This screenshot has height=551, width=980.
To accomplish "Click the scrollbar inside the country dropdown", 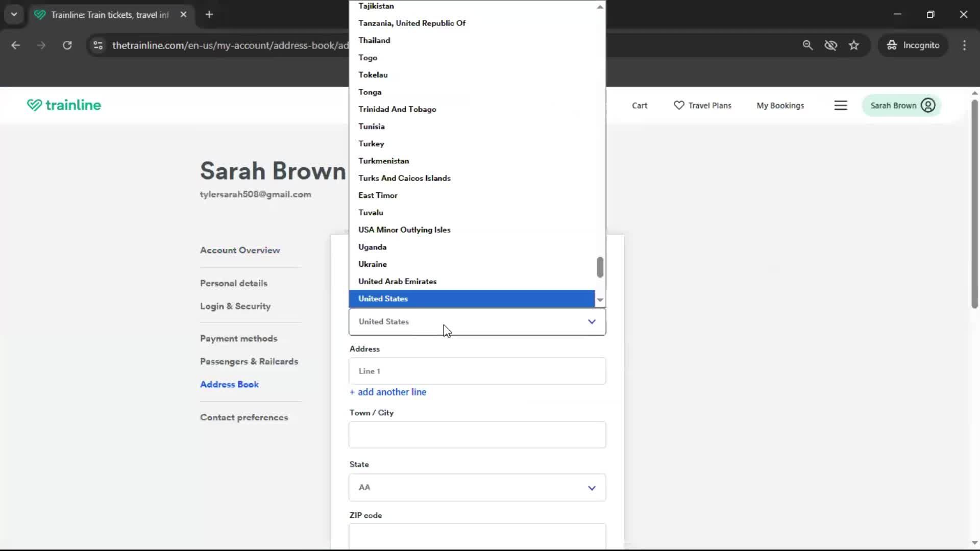I will pyautogui.click(x=600, y=267).
